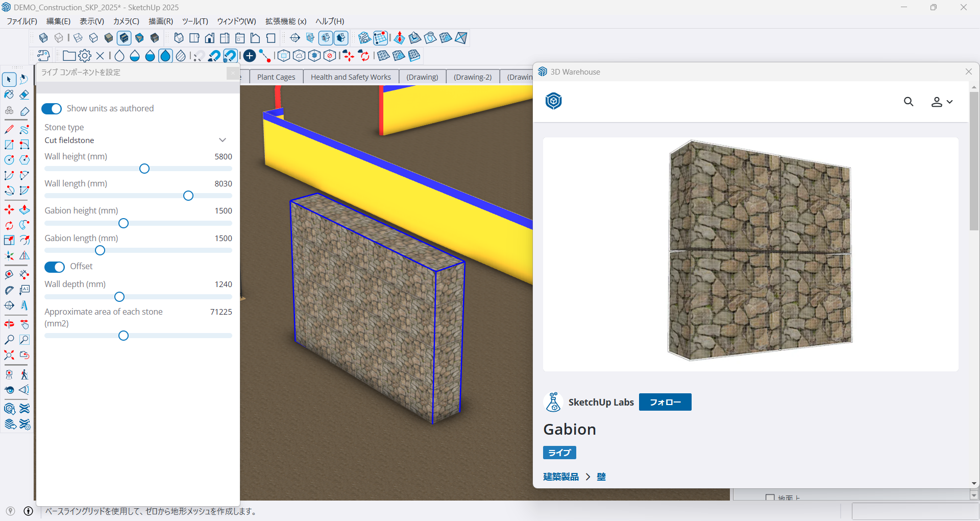Viewport: 980px width, 521px height.
Task: Click the 3D Warehouse search icon
Action: click(909, 102)
